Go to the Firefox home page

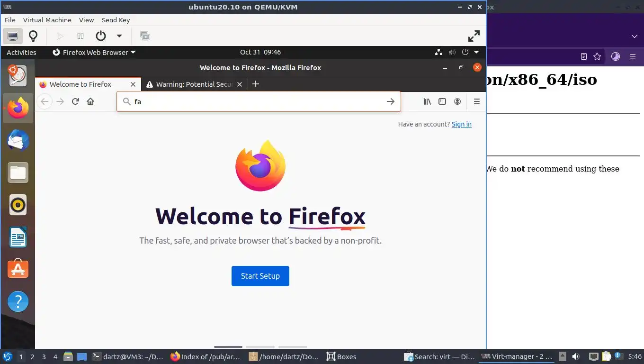[x=90, y=101]
